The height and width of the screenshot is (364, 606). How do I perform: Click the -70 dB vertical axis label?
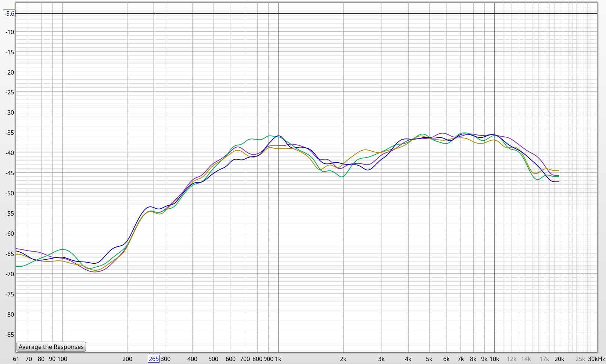click(x=10, y=274)
